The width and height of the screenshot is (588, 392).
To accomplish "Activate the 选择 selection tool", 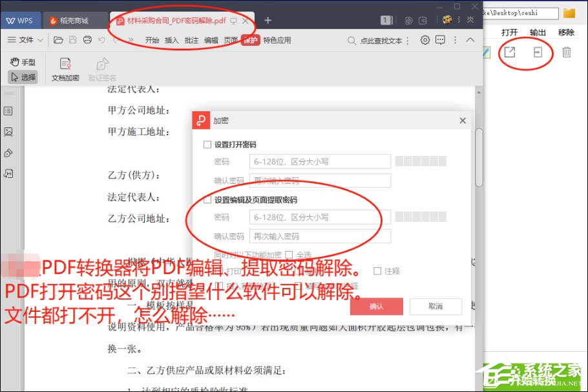I will [23, 76].
